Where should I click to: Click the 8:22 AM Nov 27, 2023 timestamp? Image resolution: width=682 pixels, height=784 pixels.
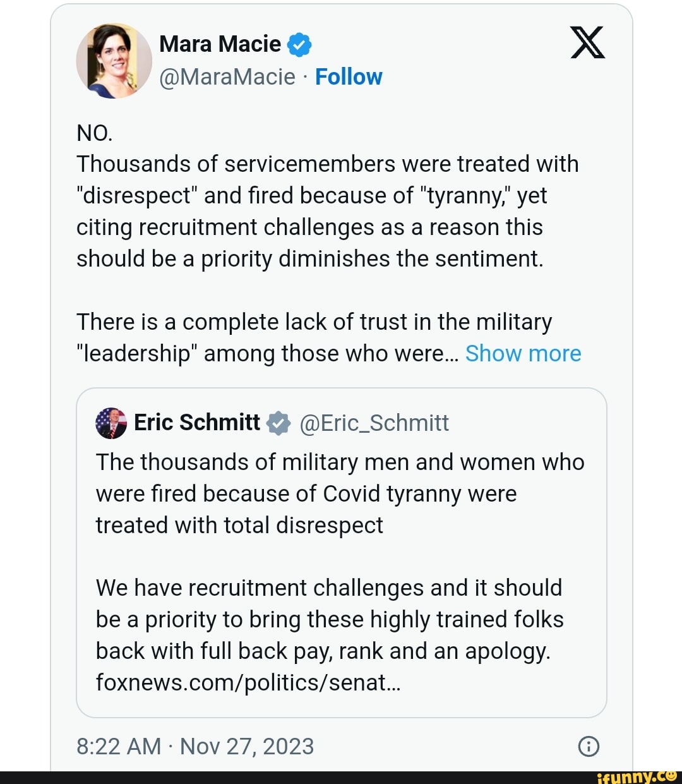click(195, 746)
